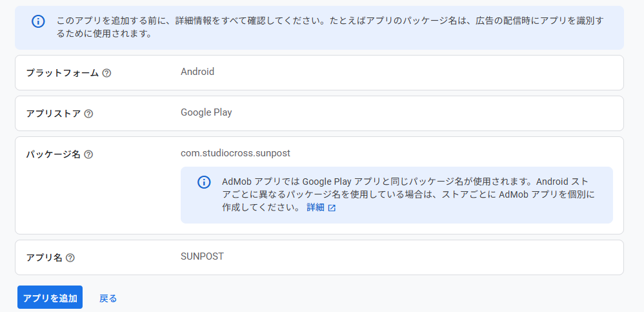Click the info icon in the top banner
The width and height of the screenshot is (644, 312).
click(x=38, y=21)
